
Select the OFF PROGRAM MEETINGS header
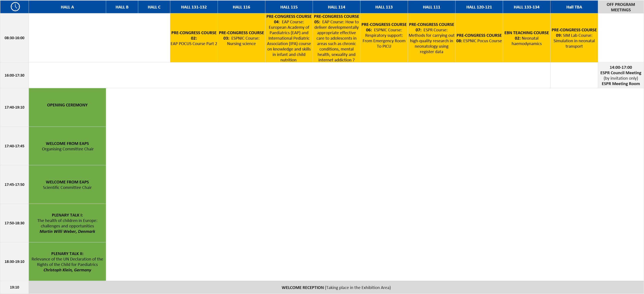621,7
